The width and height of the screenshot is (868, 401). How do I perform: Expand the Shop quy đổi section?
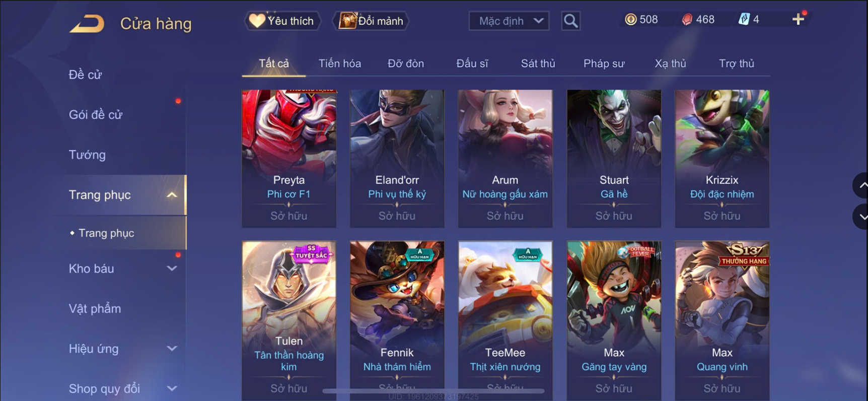coord(172,388)
